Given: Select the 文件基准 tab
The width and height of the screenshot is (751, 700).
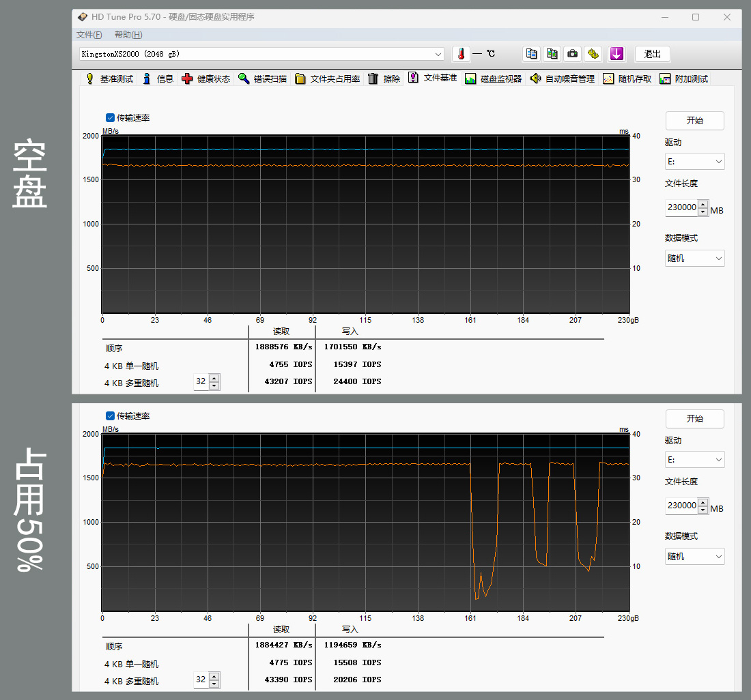Looking at the screenshot, I should 433,78.
